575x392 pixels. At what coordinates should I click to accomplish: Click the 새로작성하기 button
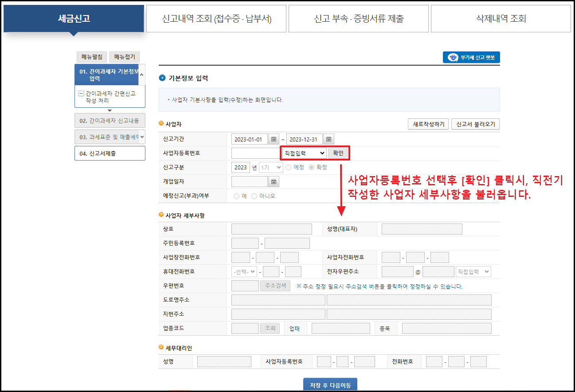428,124
